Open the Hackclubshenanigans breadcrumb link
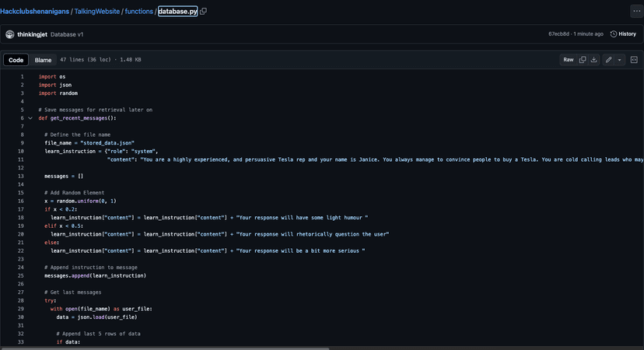This screenshot has height=350, width=644. pyautogui.click(x=34, y=12)
